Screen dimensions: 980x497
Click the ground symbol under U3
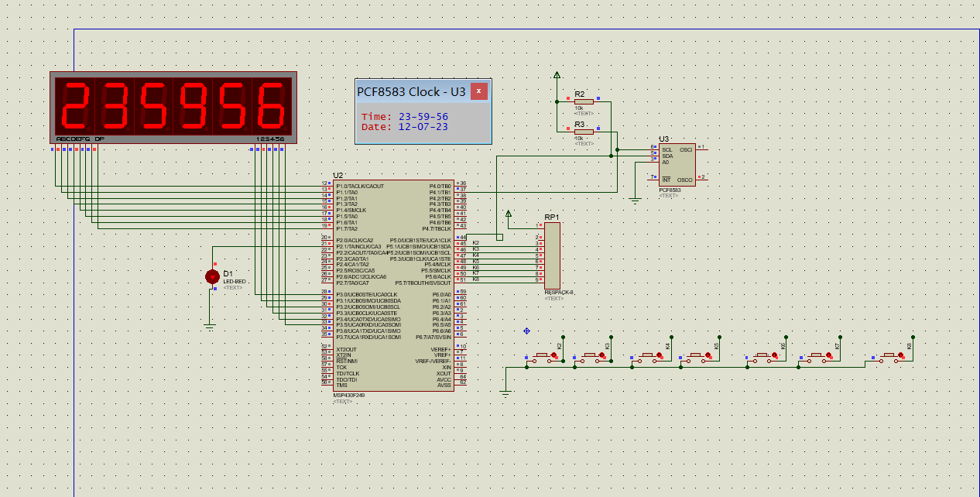[636, 201]
